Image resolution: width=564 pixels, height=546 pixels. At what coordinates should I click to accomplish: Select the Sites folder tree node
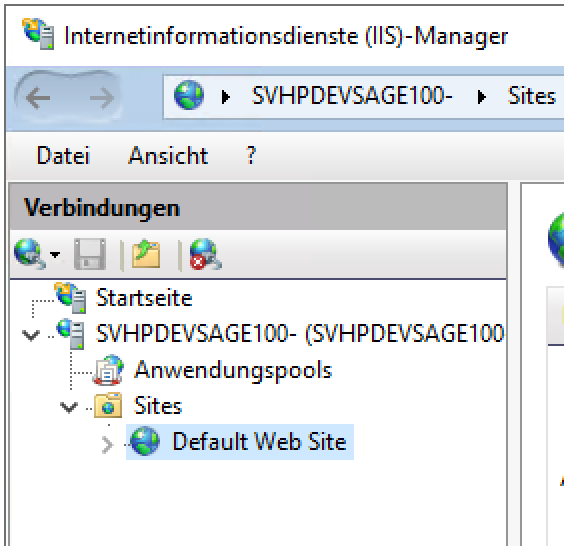[x=158, y=406]
